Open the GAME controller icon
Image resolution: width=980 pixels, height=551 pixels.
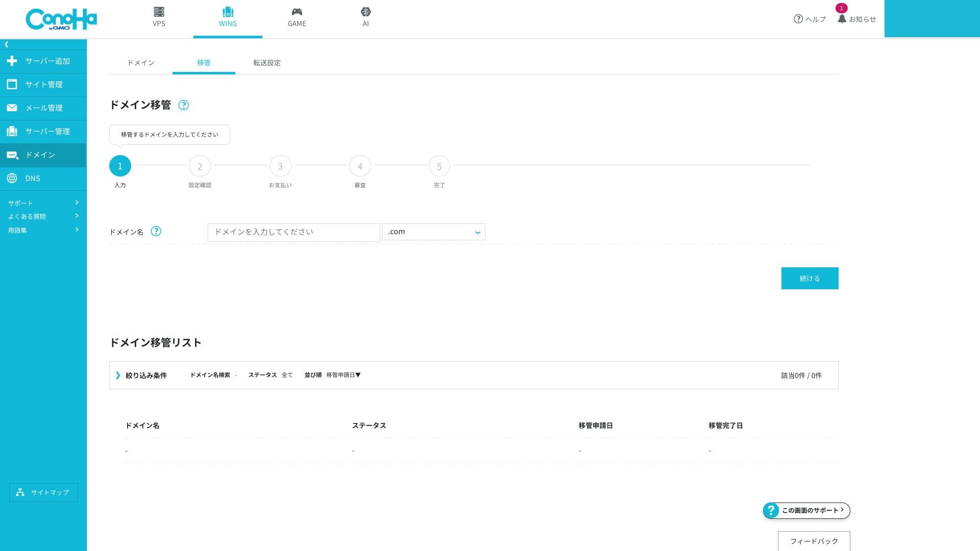tap(297, 12)
